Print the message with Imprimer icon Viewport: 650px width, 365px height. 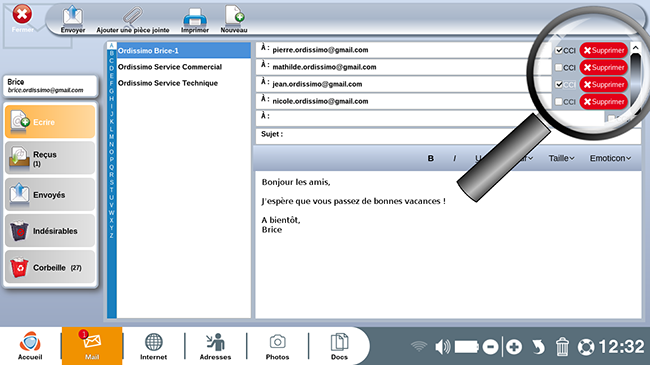pos(195,19)
